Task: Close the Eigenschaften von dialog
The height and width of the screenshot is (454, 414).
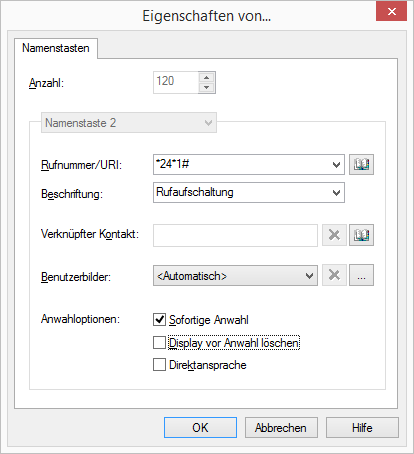Action: click(392, 12)
